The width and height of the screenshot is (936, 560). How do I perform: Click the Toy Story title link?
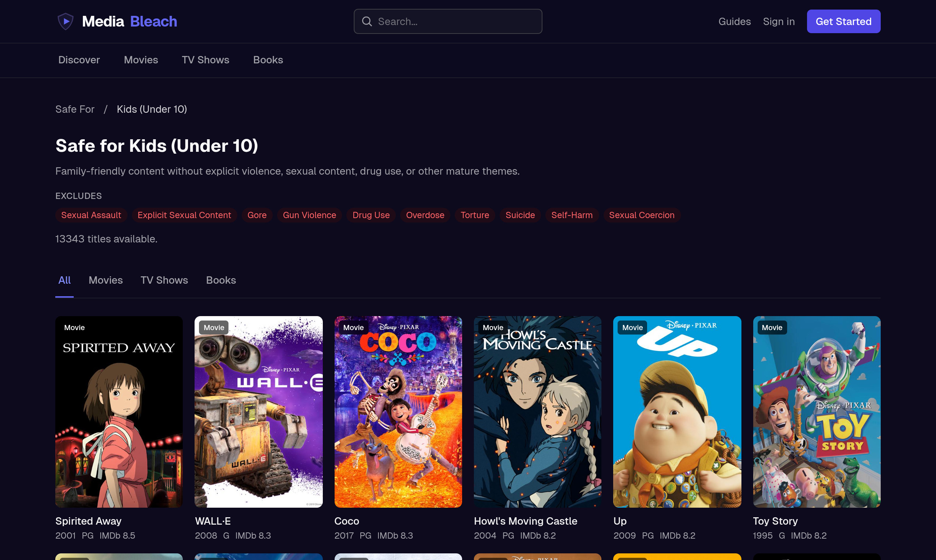tap(775, 521)
